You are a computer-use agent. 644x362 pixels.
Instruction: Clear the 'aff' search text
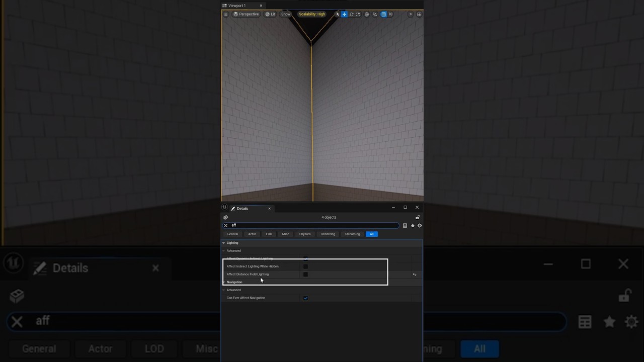pyautogui.click(x=225, y=225)
